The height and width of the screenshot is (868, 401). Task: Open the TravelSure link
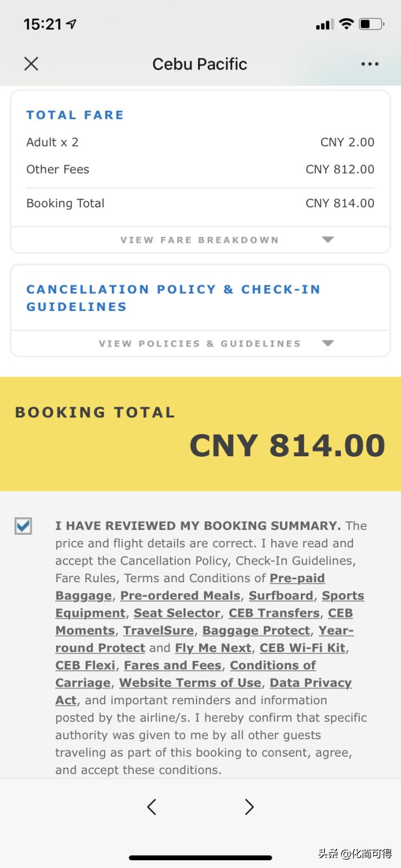tap(158, 631)
